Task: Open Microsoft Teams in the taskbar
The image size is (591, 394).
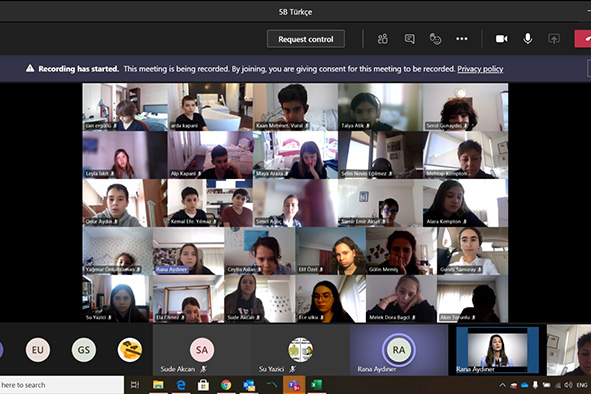Action: coord(294,385)
